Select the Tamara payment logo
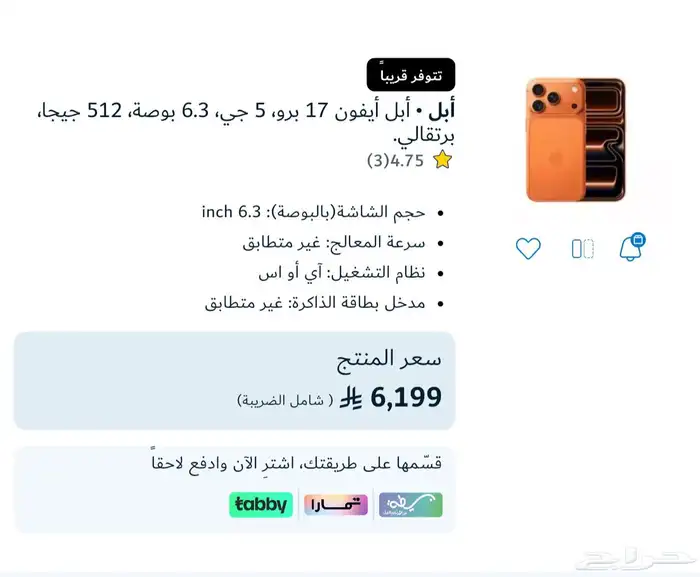This screenshot has height=577, width=700. click(336, 505)
